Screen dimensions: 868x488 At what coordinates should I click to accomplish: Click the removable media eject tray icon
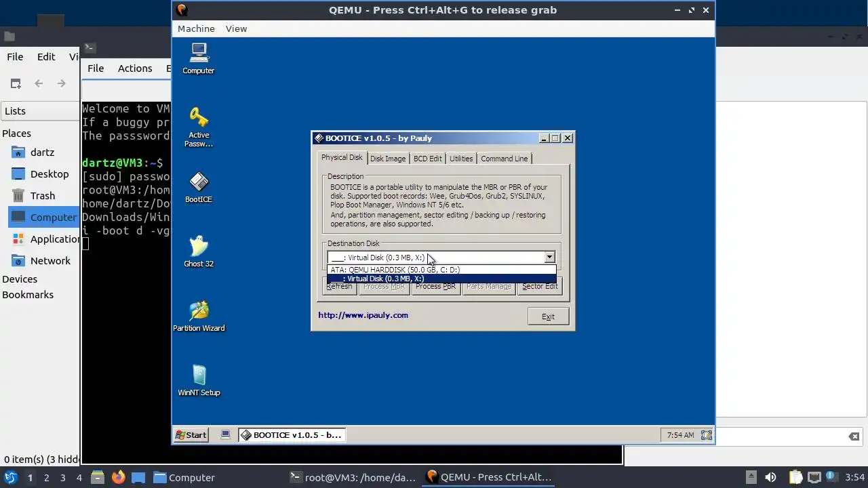(x=750, y=477)
